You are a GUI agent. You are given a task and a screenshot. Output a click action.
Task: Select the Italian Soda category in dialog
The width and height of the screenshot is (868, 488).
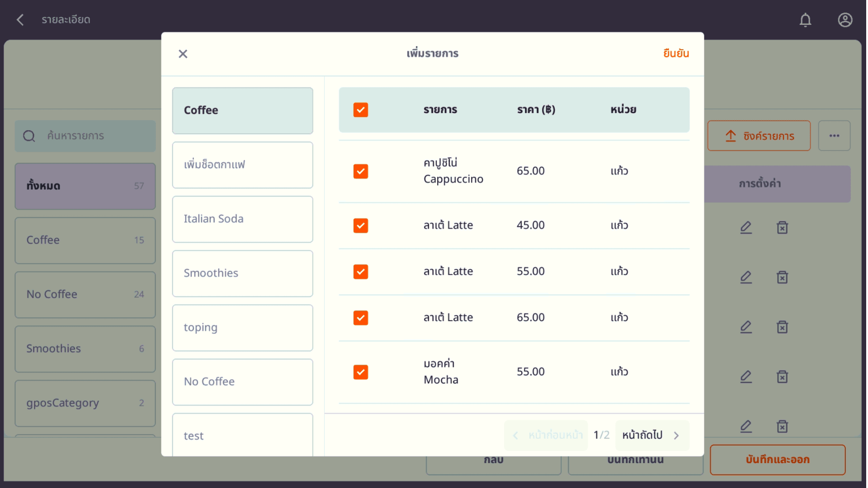[x=242, y=219]
